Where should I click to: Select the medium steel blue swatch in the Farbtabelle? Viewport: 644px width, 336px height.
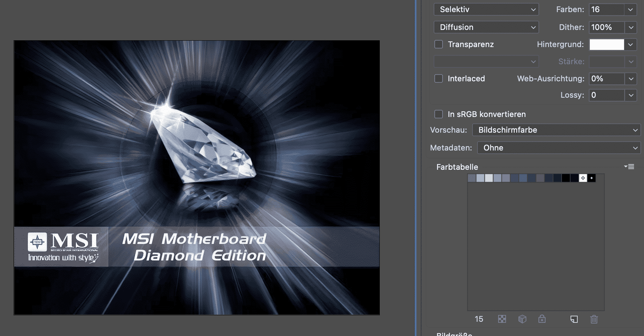(523, 178)
